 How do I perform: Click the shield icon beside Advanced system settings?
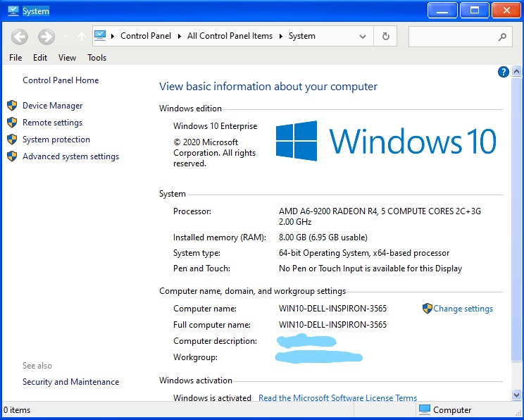click(x=12, y=156)
